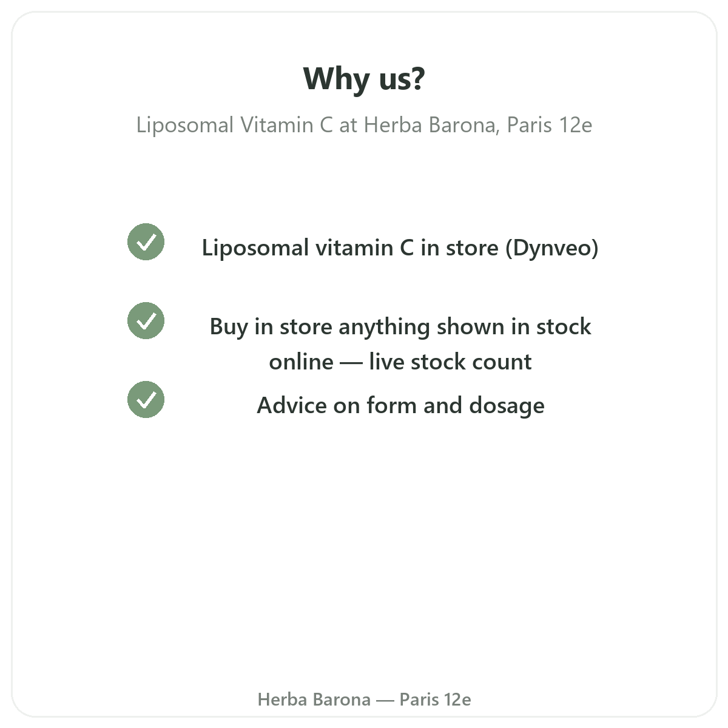Click the footer text 'Herba Barona — Paris 12e'
728x728 pixels.
364,699
